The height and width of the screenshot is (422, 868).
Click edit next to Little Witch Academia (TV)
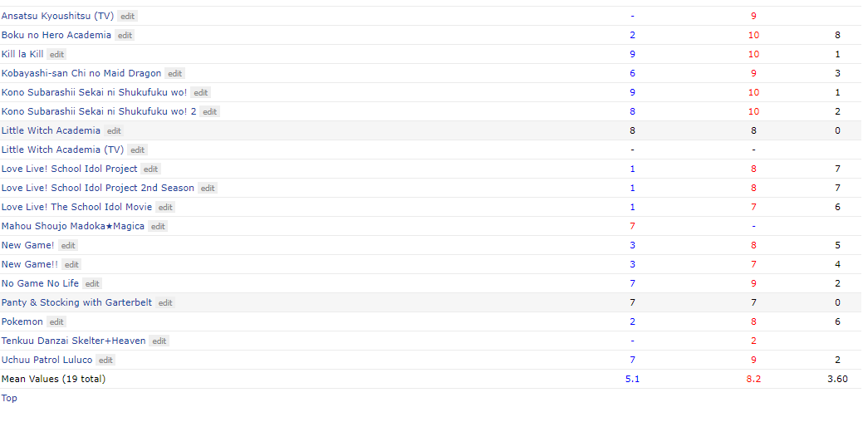(137, 150)
